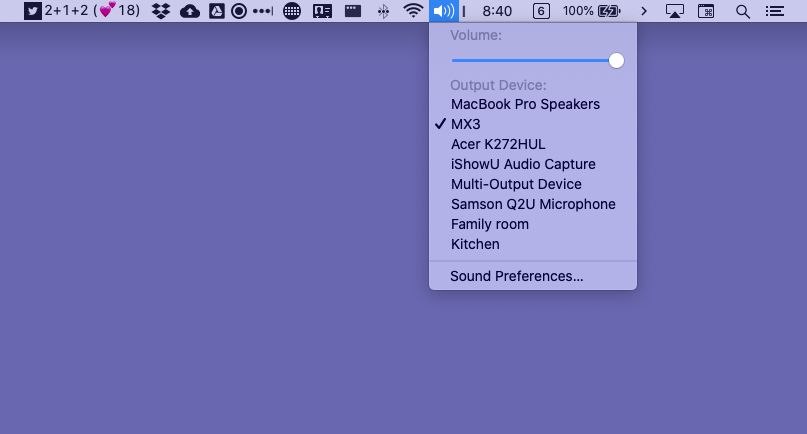
Task: Click the Volume slider knob
Action: pos(616,61)
